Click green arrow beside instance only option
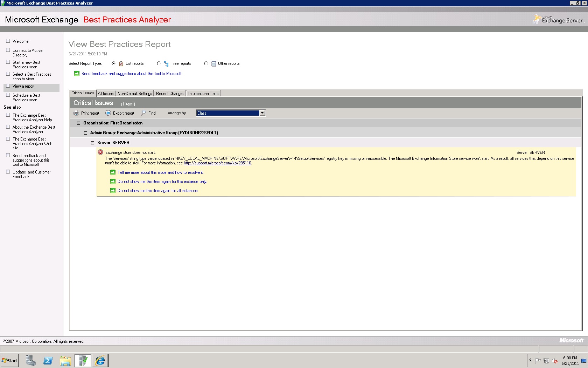This screenshot has height=368, width=588. click(113, 181)
